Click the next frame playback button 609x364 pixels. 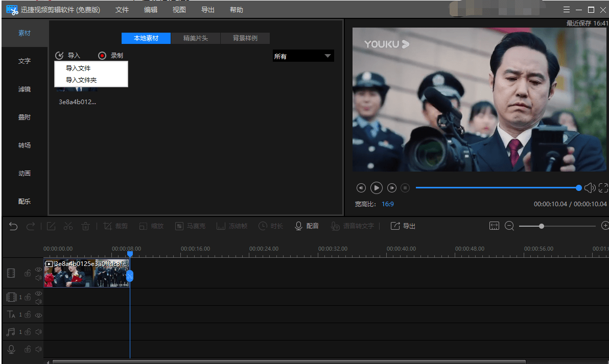pos(392,188)
